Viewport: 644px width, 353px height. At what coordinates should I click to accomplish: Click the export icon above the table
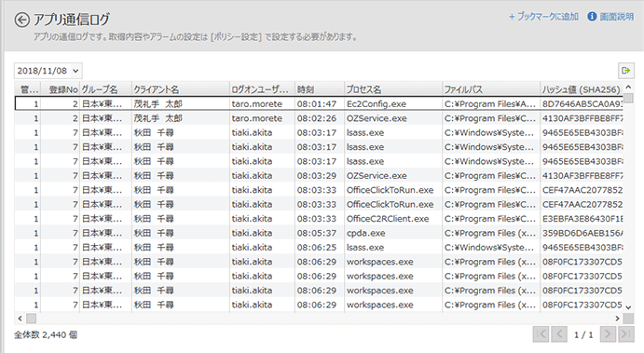(x=626, y=71)
